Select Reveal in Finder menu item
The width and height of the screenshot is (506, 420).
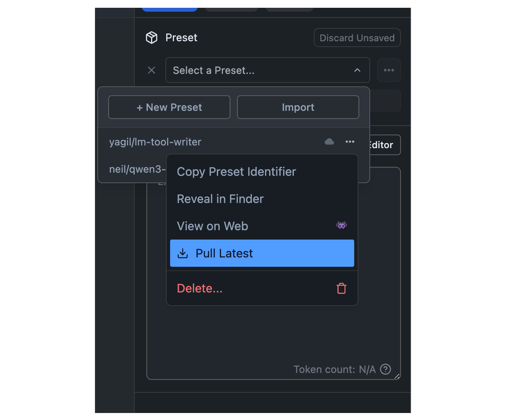pyautogui.click(x=220, y=199)
